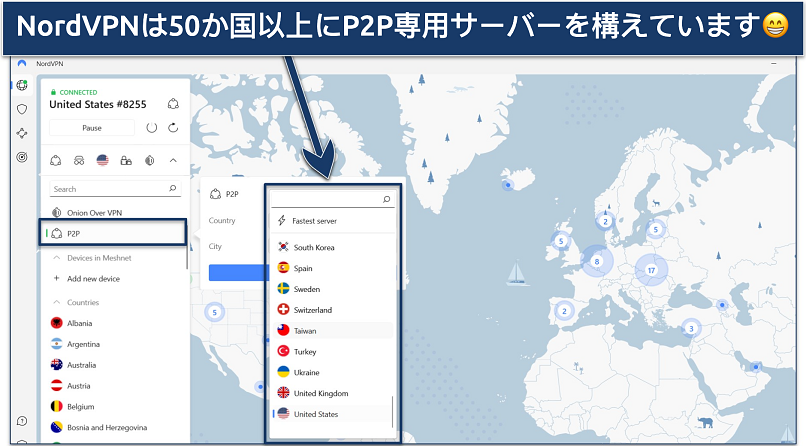Open the globe VPN tab in sidebar

[22, 85]
